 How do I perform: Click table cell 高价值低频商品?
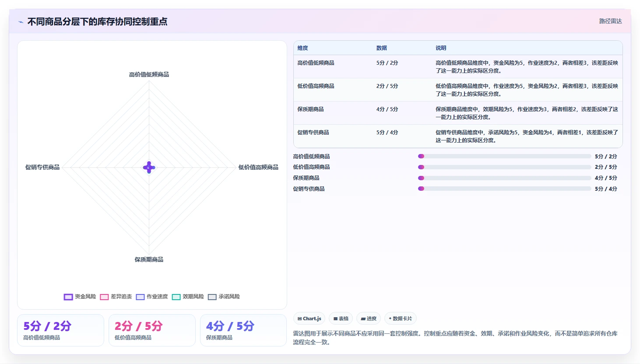point(316,63)
